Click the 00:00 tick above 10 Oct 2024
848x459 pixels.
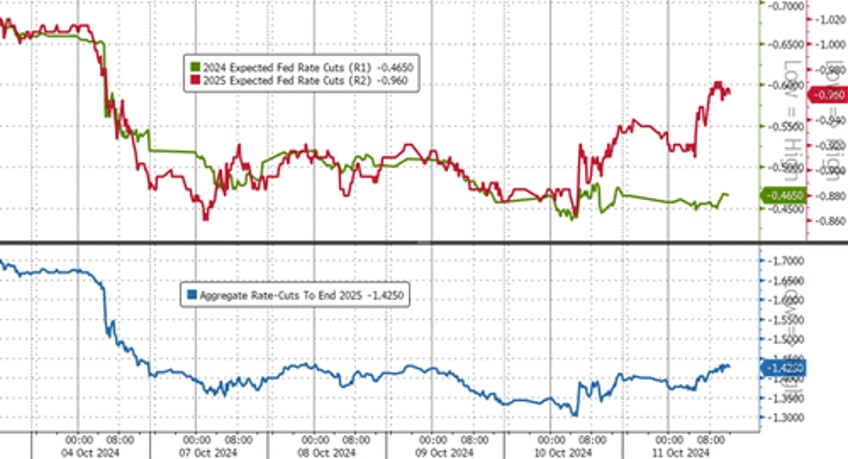tap(551, 440)
